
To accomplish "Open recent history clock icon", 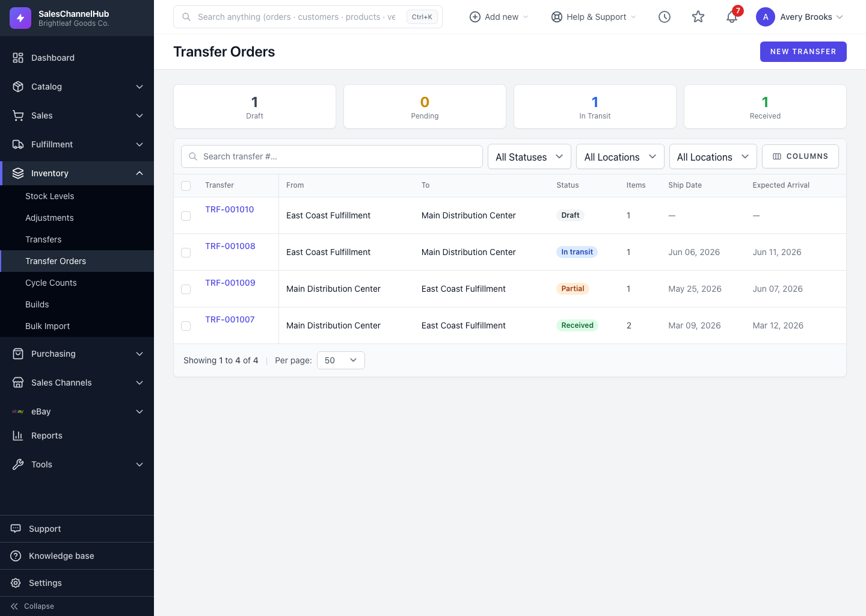I will click(665, 17).
